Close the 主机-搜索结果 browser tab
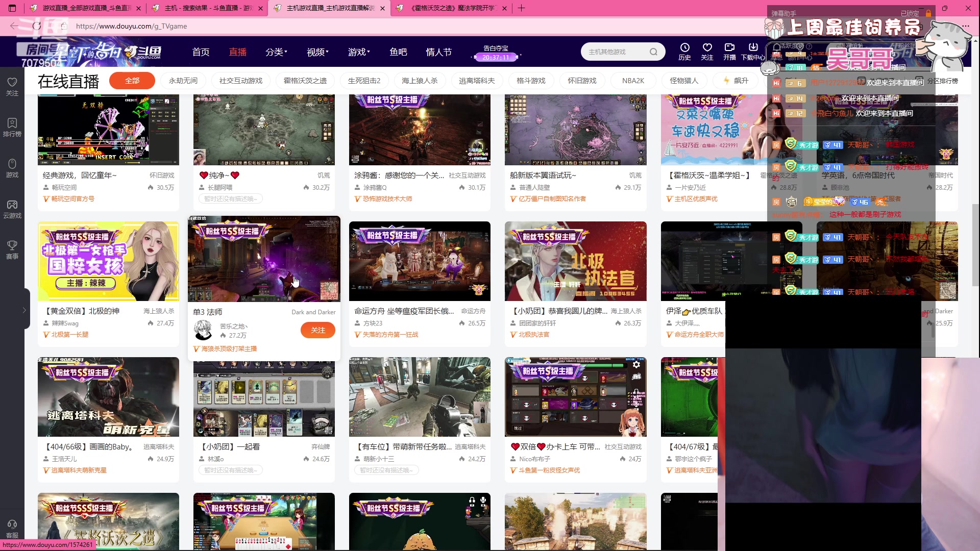The width and height of the screenshot is (980, 551). (261, 8)
